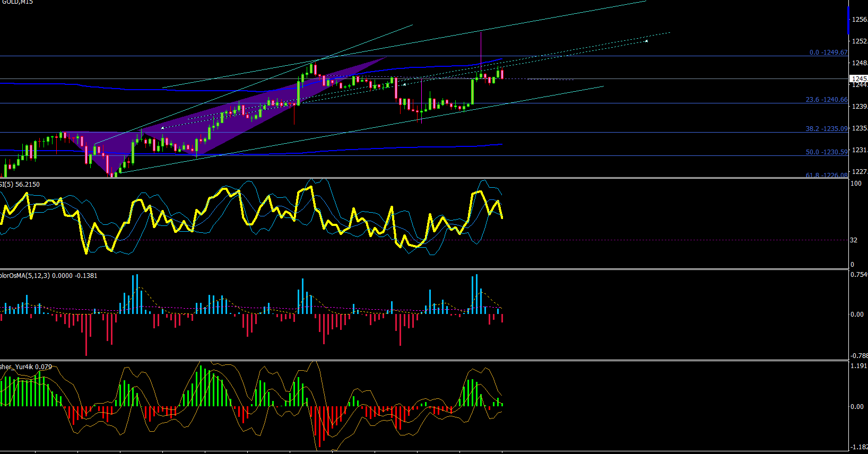This screenshot has width=868, height=454.
Task: Click the 32 level on the RSI scale
Action: (854, 240)
